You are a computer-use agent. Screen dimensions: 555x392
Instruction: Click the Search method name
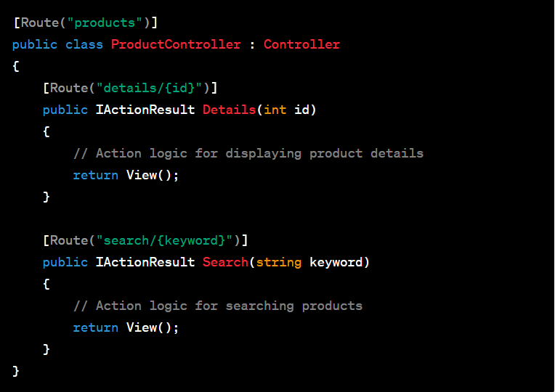tap(225, 262)
